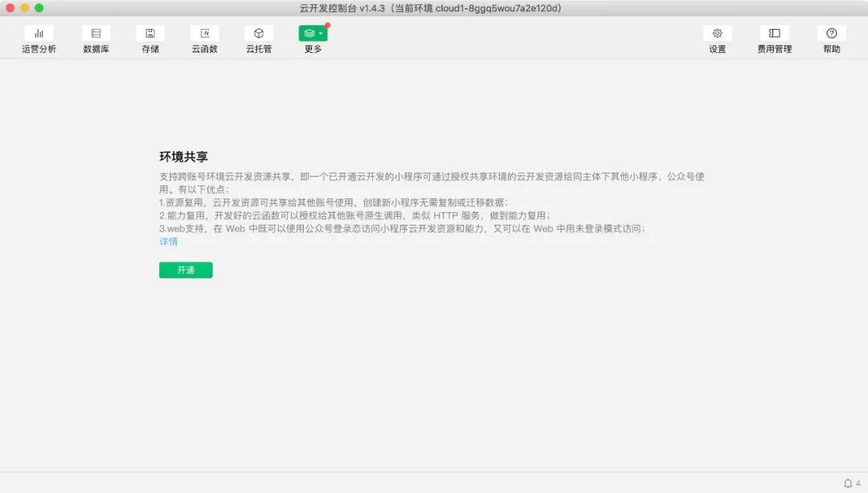Expand the dropdown arrow on 更多 button
This screenshot has height=493, width=868.
[321, 34]
